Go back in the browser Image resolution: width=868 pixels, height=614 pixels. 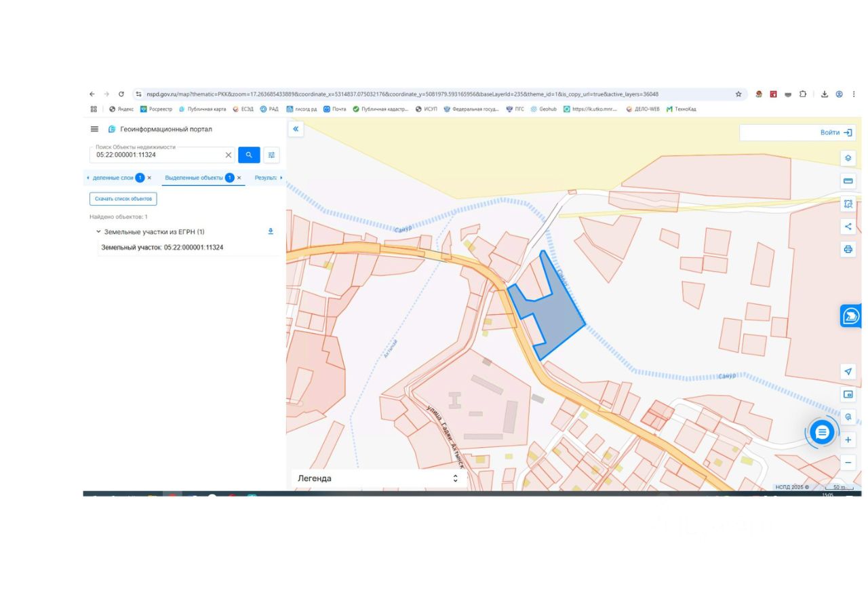click(92, 94)
